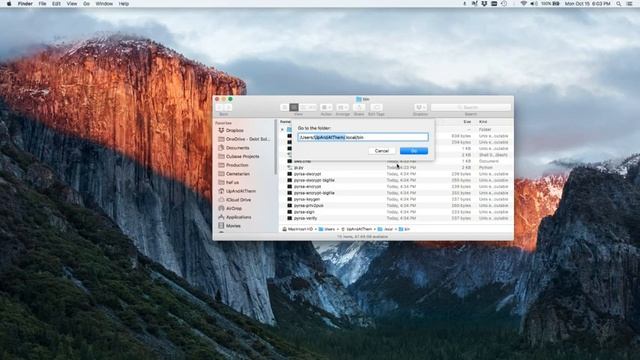Viewport: 640px width, 360px height.
Task: Click the Share toolbar button
Action: click(359, 107)
